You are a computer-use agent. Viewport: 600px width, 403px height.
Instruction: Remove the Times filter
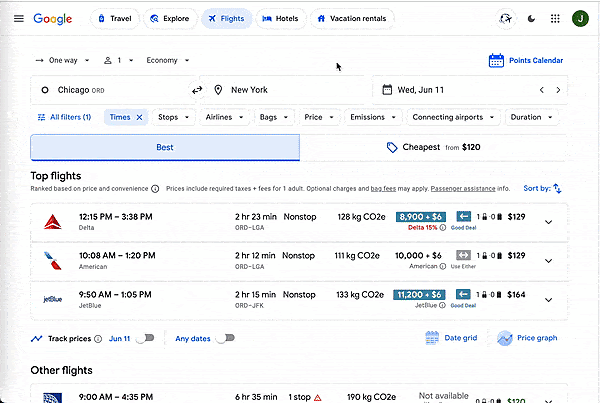[140, 117]
